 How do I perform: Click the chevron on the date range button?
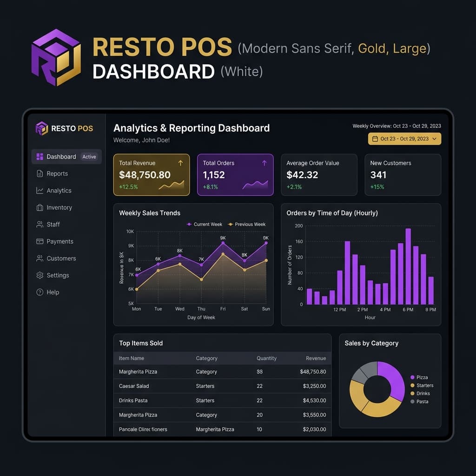(435, 139)
